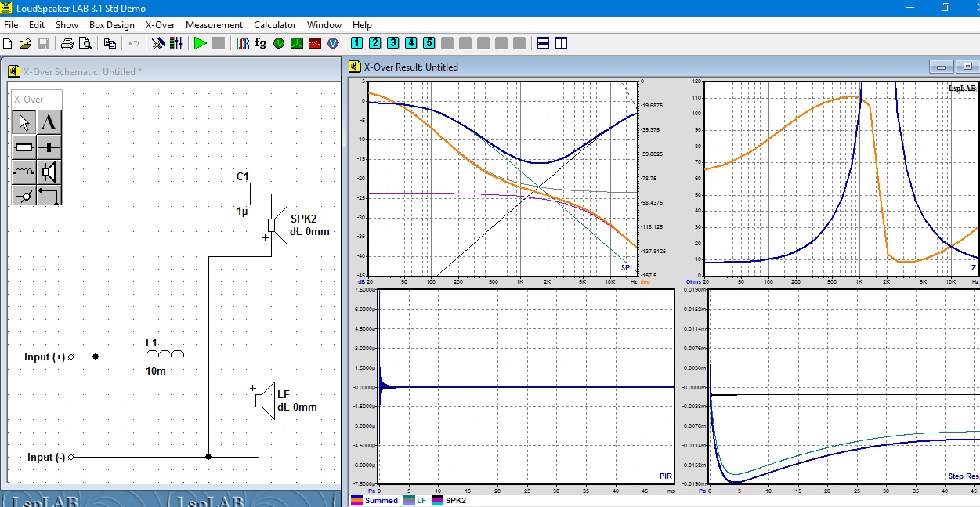Switch to window number 5
The width and height of the screenshot is (980, 507).
tap(429, 42)
